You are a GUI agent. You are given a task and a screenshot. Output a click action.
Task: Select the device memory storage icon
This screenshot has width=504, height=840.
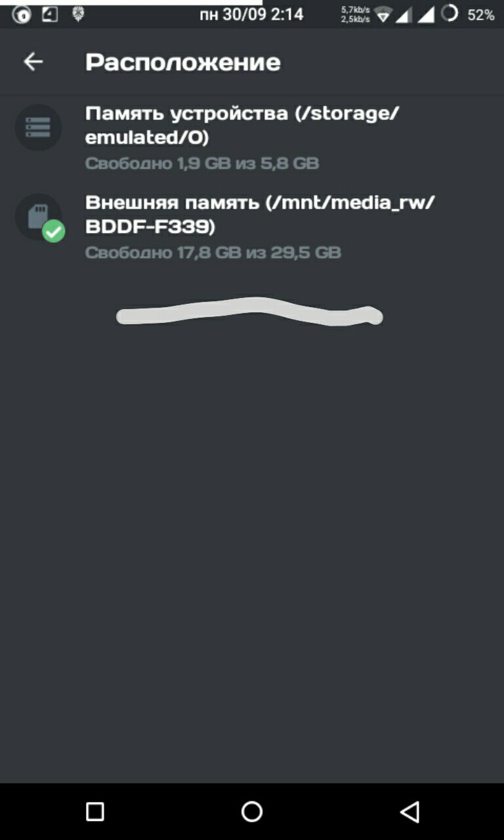(38, 127)
